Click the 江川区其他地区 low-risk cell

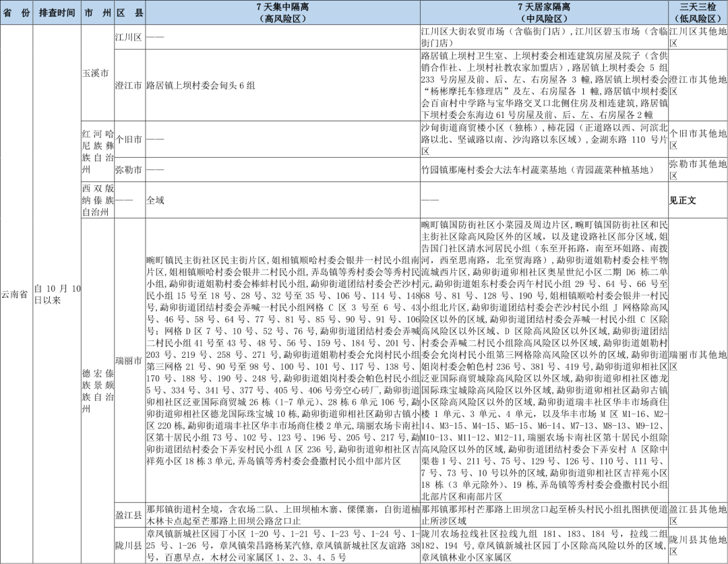pos(698,37)
